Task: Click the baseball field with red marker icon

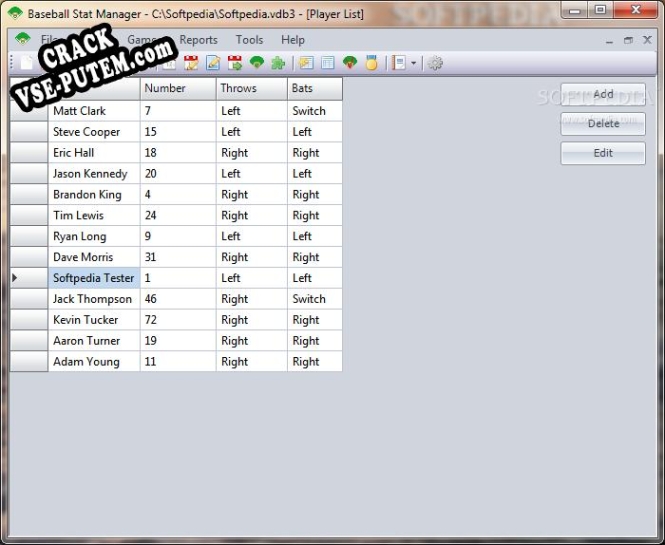Action: pos(350,63)
